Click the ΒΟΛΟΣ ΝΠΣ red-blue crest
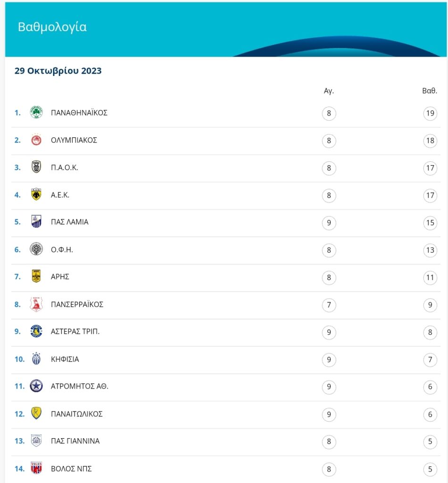 tap(36, 468)
